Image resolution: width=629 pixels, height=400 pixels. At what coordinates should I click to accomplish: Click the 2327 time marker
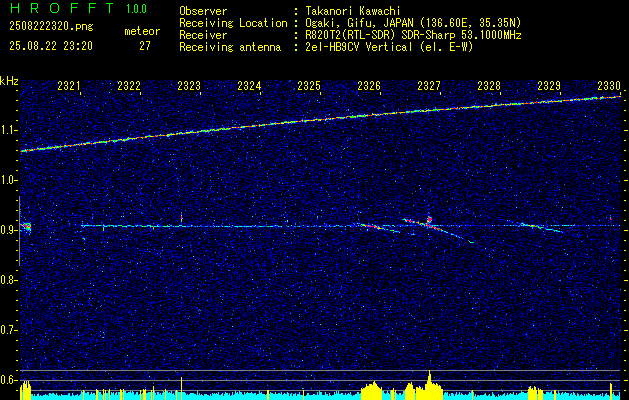point(428,85)
